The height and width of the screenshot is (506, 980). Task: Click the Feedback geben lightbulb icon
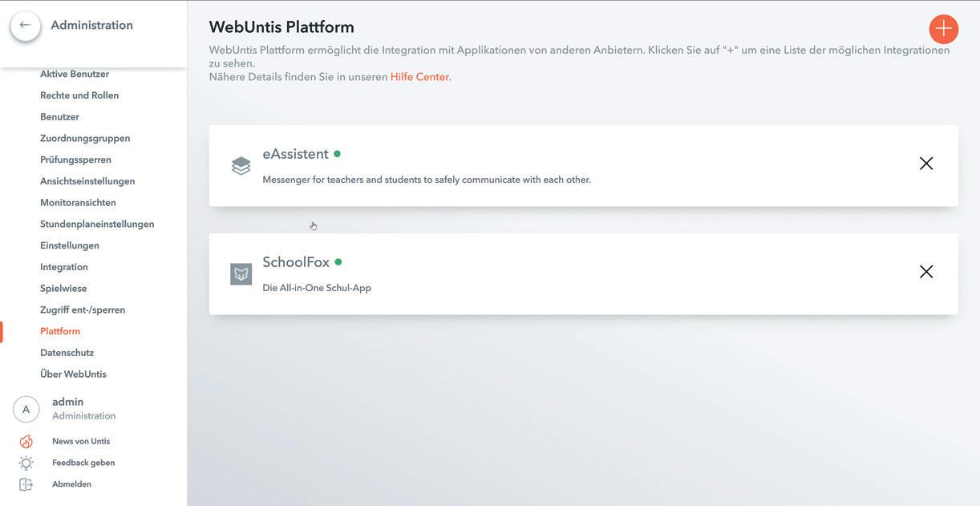[x=26, y=463]
